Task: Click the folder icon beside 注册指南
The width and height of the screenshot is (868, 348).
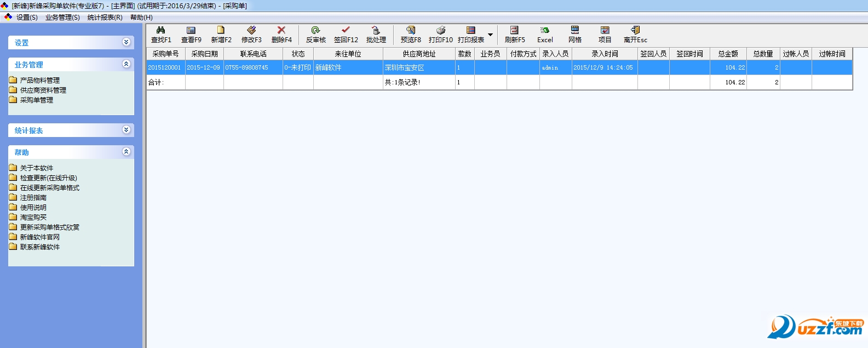Action: [x=13, y=197]
